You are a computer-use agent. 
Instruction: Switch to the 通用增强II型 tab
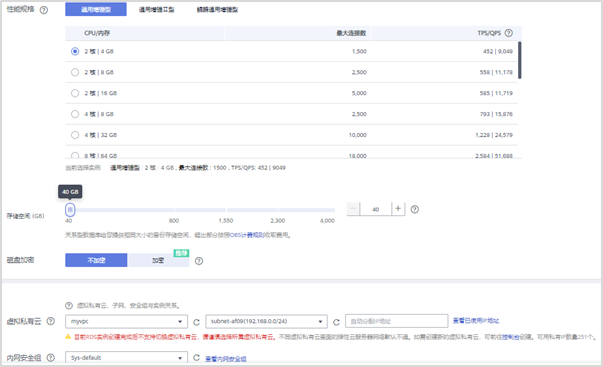pyautogui.click(x=157, y=10)
